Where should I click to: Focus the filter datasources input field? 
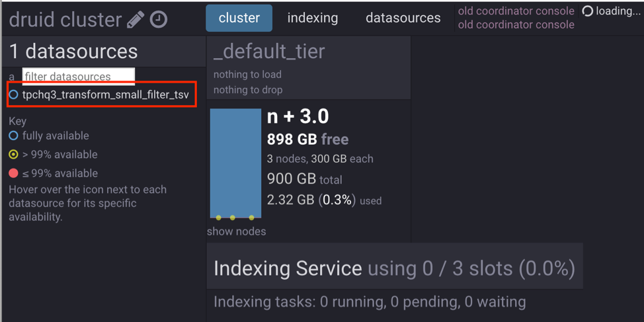[78, 76]
